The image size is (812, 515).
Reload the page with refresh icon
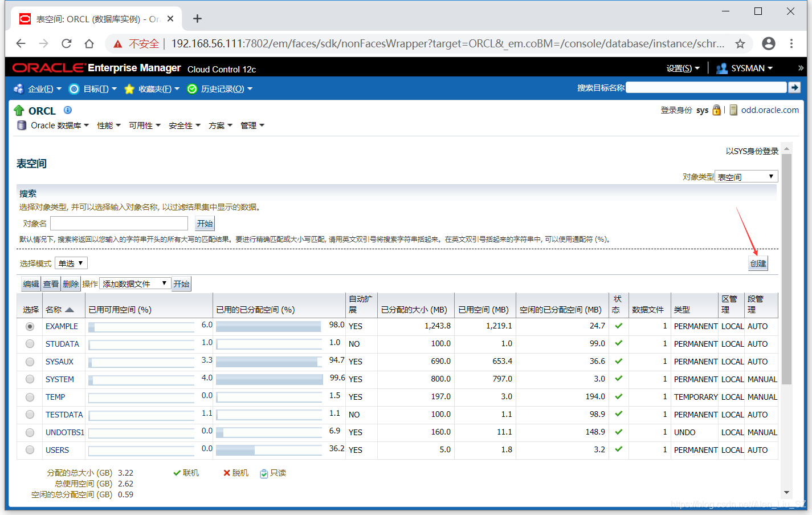(x=67, y=43)
